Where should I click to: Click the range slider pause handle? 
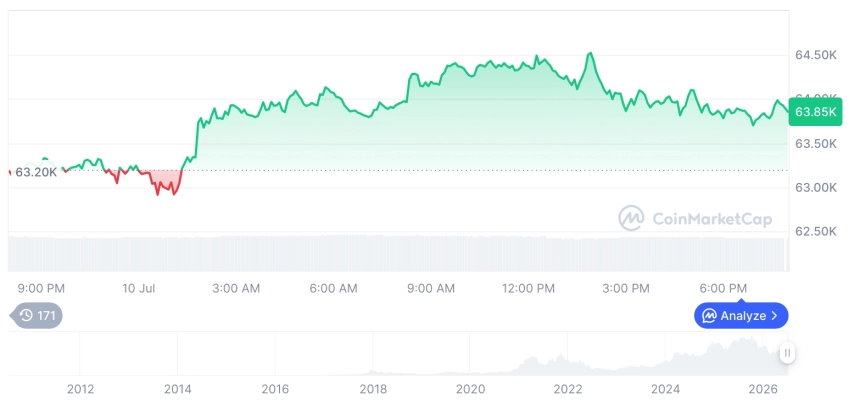pyautogui.click(x=788, y=353)
